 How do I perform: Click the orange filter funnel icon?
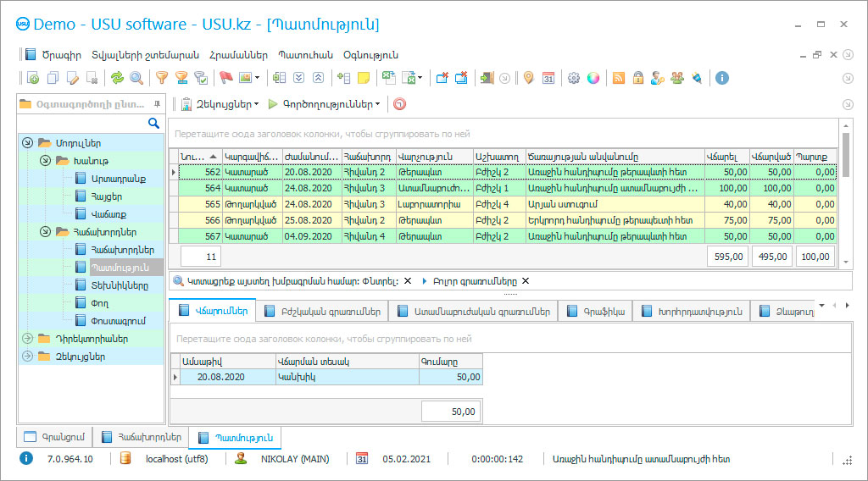click(x=161, y=78)
